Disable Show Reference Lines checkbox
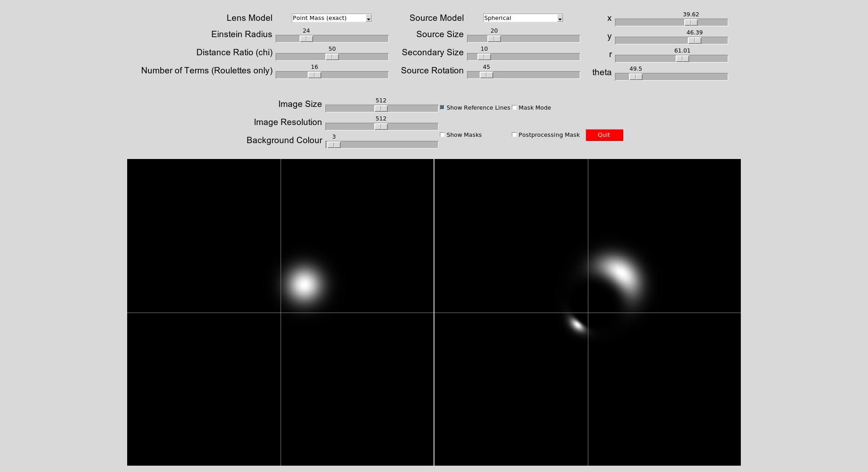868x472 pixels. point(442,107)
